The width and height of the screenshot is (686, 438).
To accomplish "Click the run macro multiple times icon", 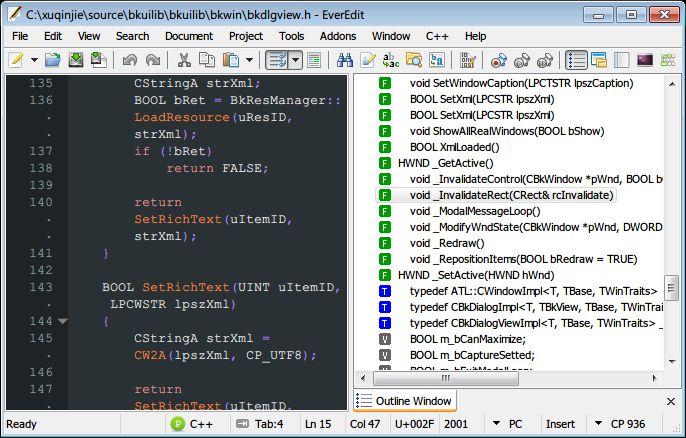I will (x=545, y=60).
